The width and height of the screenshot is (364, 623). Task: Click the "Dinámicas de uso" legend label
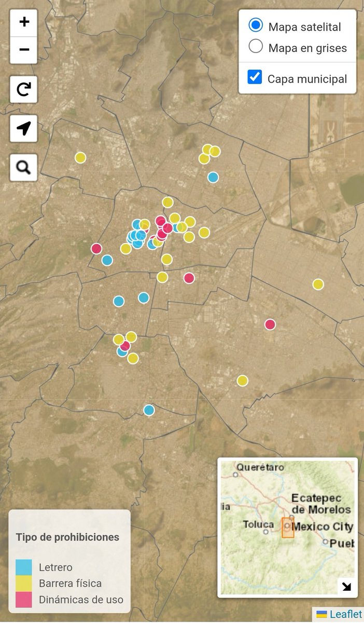(81, 600)
